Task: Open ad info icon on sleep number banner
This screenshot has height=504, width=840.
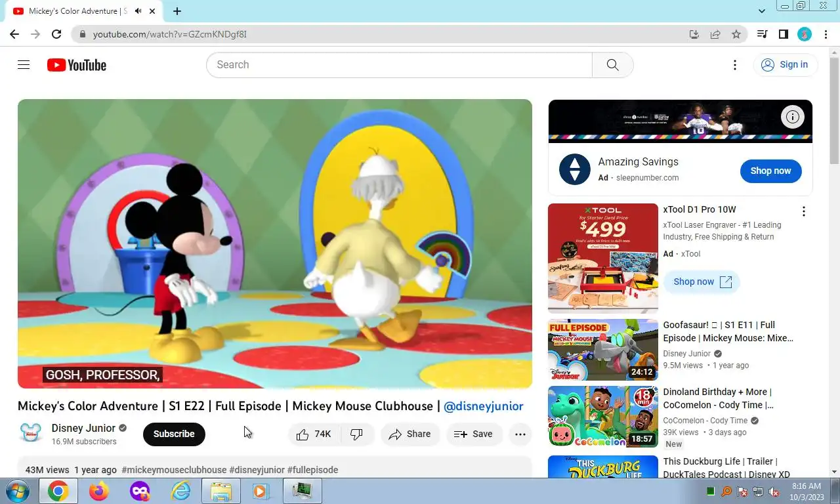Action: [x=793, y=117]
